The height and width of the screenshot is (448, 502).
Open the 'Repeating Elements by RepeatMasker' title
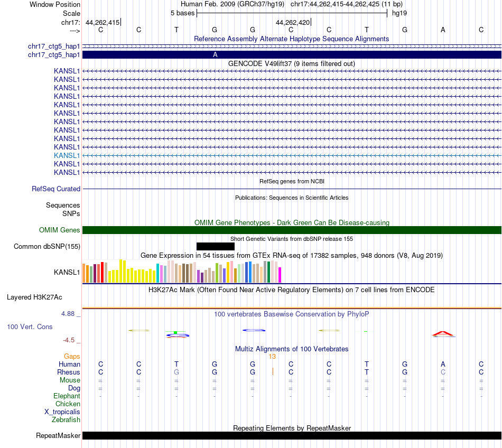click(292, 428)
